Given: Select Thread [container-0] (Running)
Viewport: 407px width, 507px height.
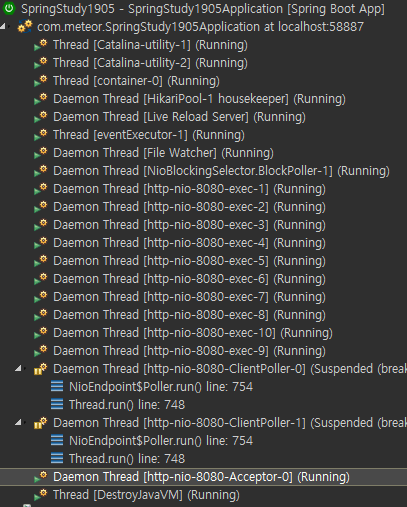Looking at the screenshot, I should pyautogui.click(x=136, y=81).
